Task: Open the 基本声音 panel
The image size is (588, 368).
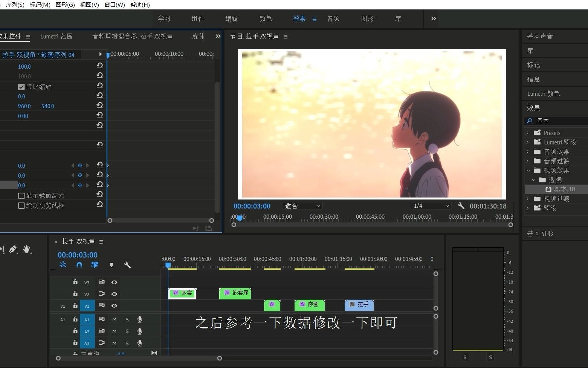Action: click(x=540, y=37)
